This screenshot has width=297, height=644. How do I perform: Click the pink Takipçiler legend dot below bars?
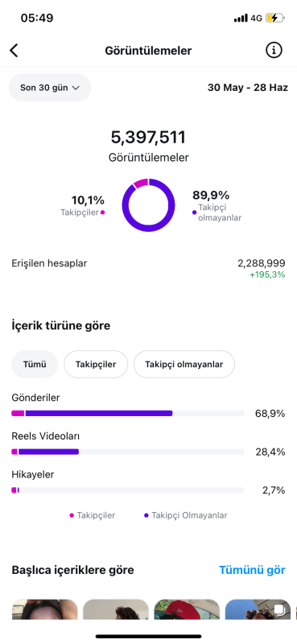tap(72, 515)
